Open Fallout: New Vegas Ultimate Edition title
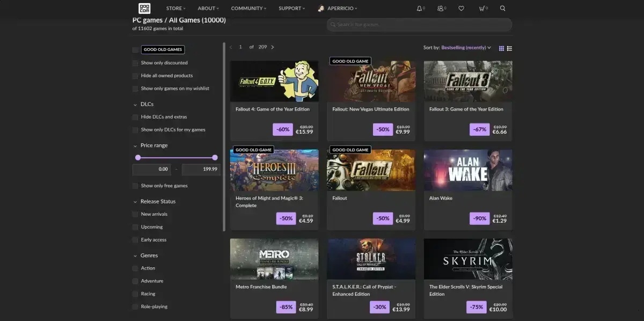 (371, 110)
